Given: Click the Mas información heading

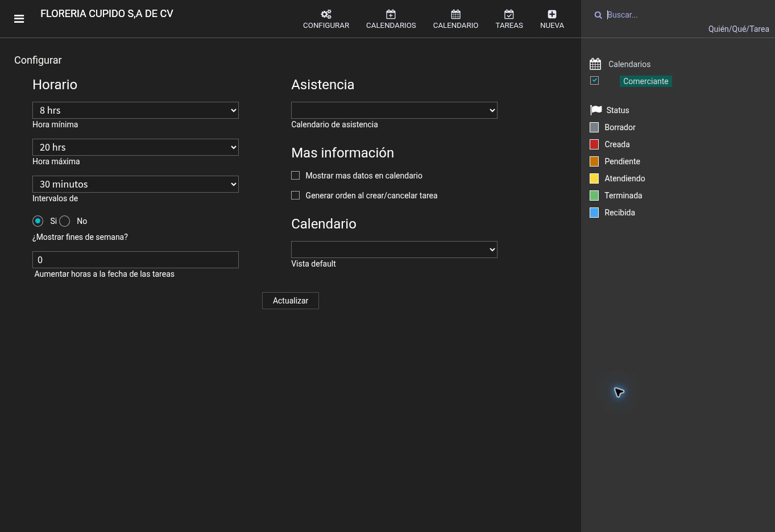Looking at the screenshot, I should 342,153.
